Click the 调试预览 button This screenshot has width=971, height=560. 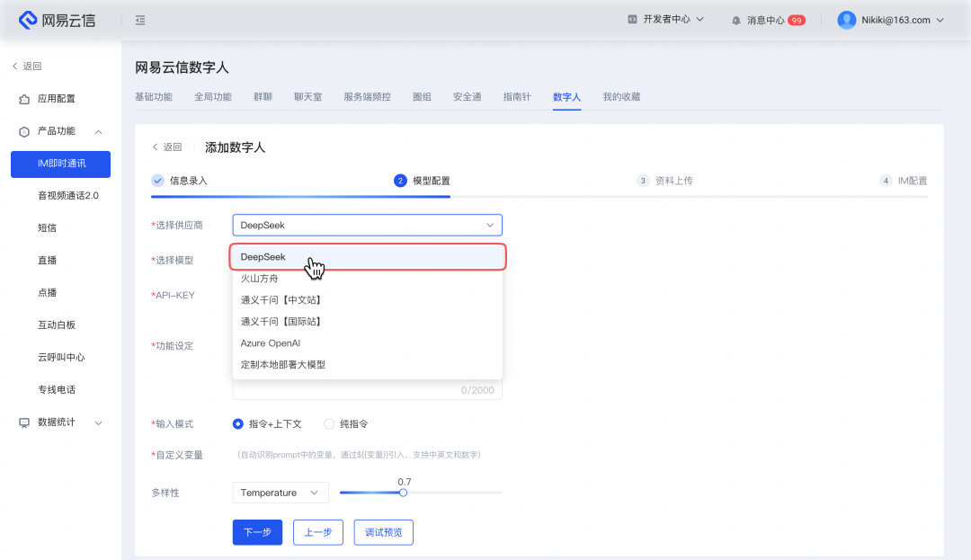tap(383, 532)
